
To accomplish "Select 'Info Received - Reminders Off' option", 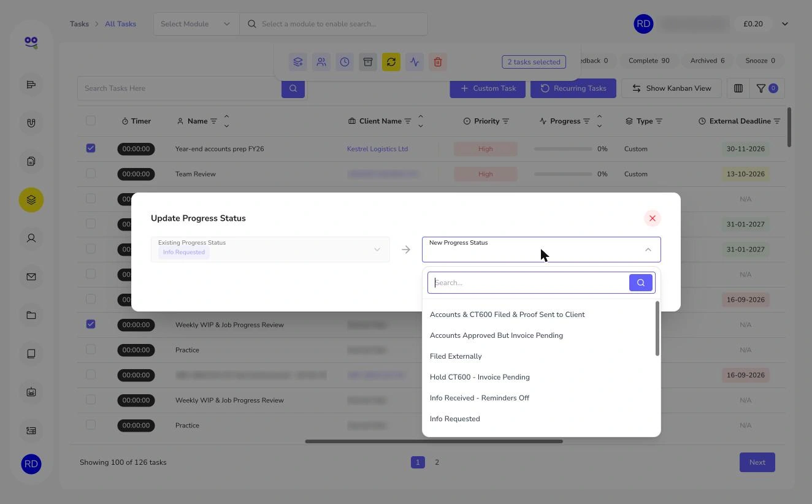I will click(480, 398).
